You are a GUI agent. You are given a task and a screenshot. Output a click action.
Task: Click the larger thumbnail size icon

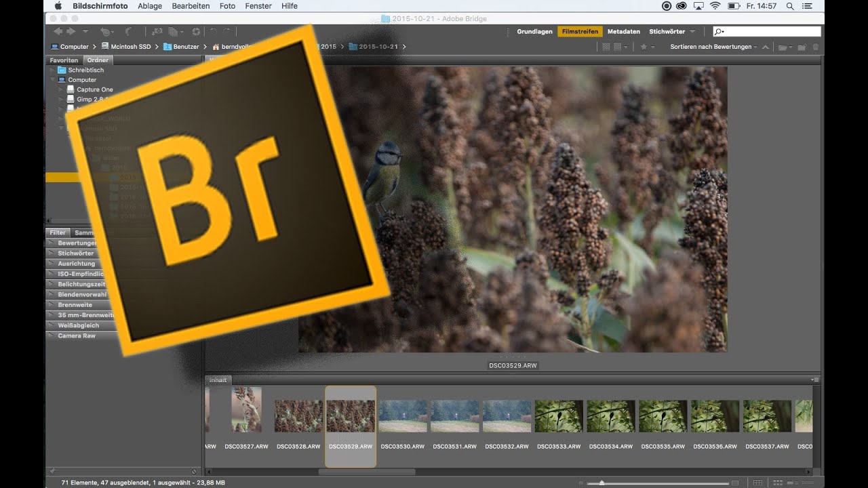click(x=735, y=483)
